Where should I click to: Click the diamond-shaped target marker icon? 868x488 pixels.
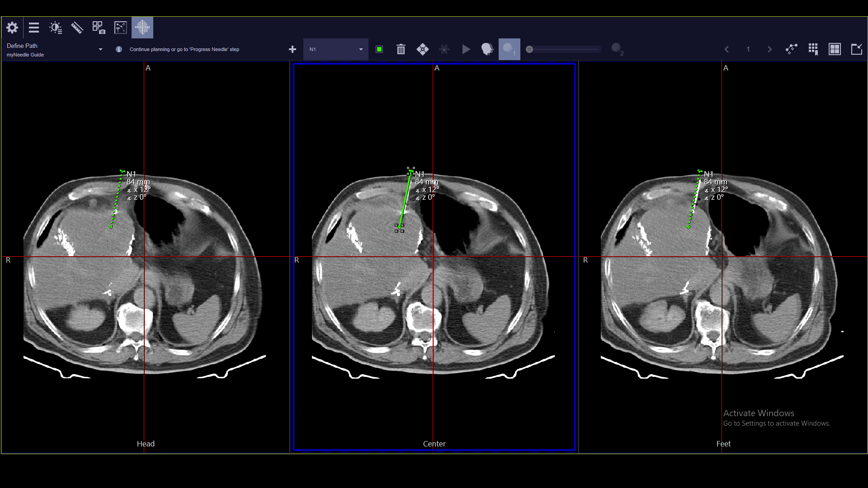423,49
